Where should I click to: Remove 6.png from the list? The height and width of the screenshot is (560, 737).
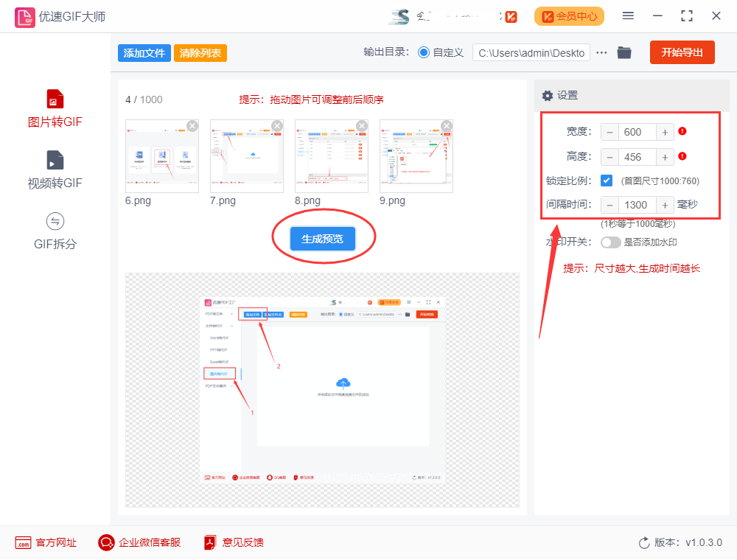pyautogui.click(x=192, y=125)
